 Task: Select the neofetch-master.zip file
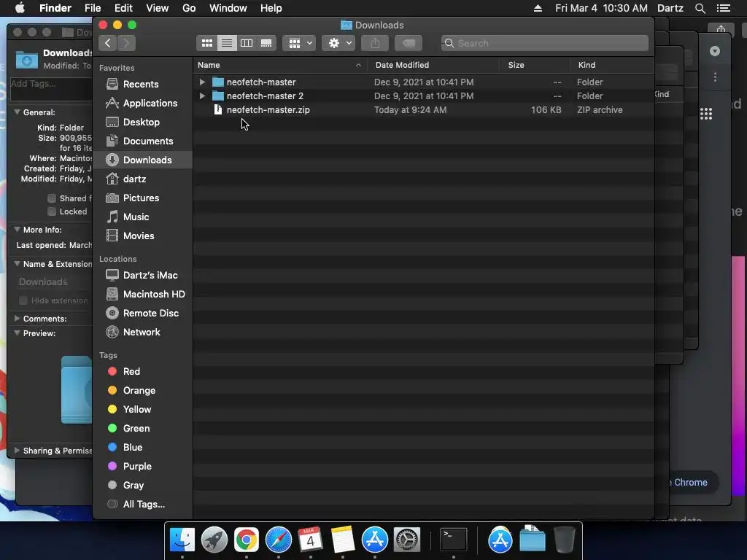click(x=423, y=109)
